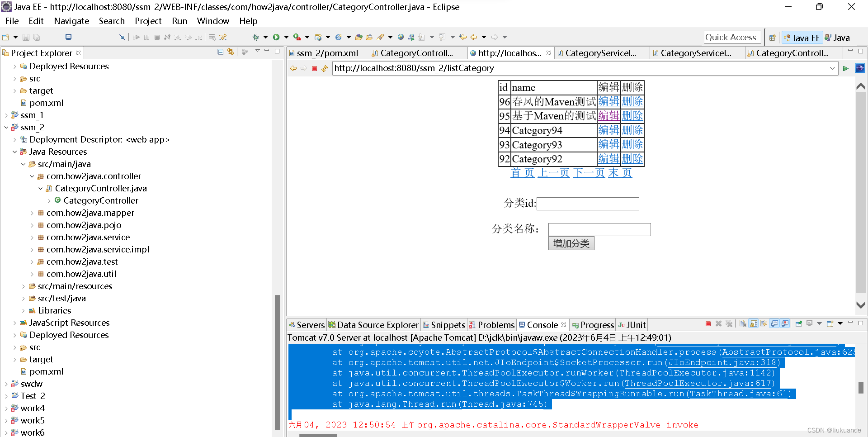Toggle Show Console When Standard Out Changes

pos(775,324)
